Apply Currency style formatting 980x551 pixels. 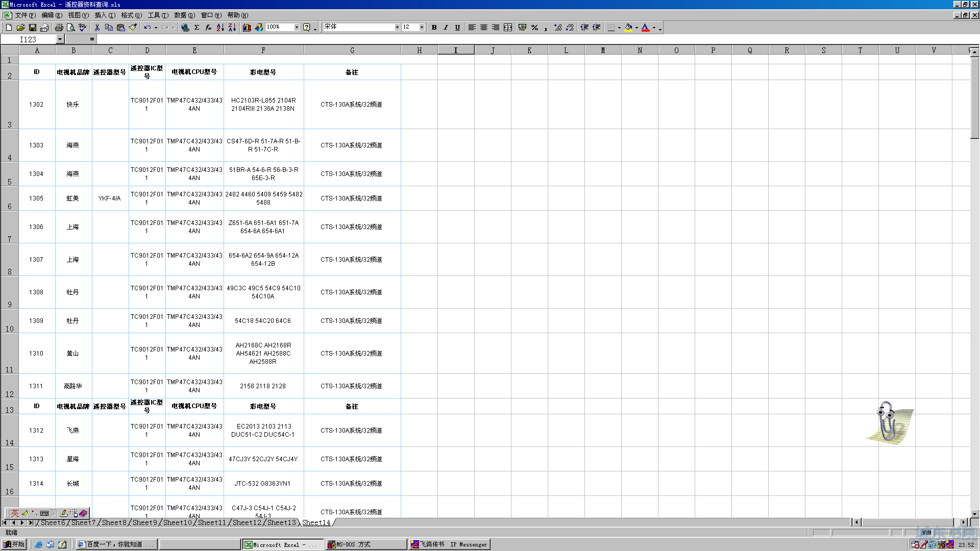pos(522,28)
